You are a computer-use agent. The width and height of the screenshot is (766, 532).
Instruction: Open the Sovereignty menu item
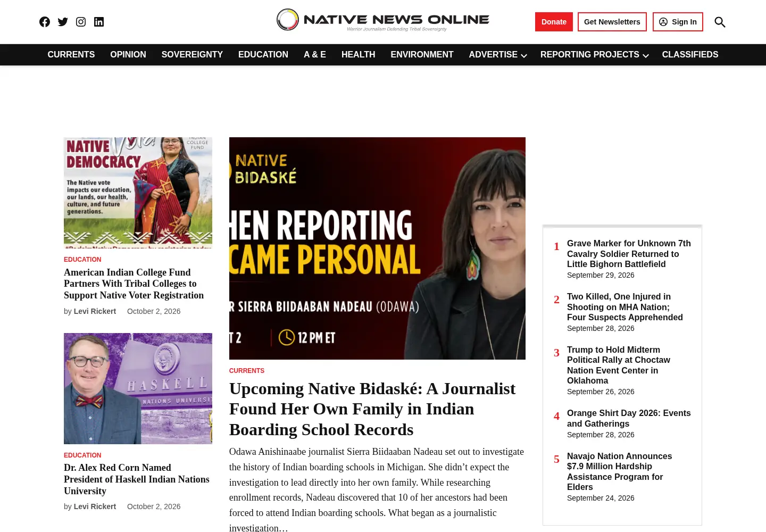coord(192,55)
